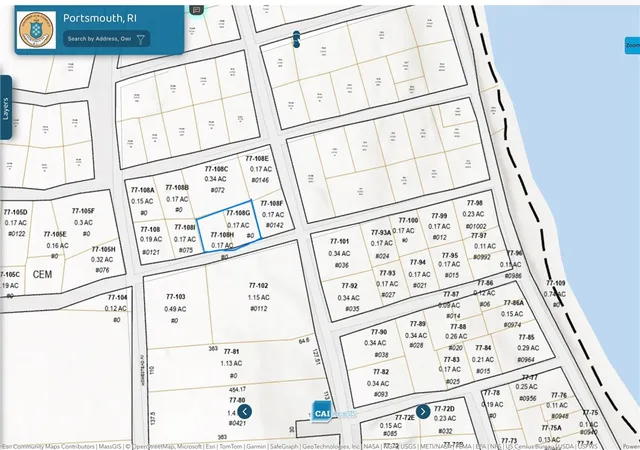Viewport: 640px width, 450px height.
Task: Expand the Layers side panel
Action: 6,108
